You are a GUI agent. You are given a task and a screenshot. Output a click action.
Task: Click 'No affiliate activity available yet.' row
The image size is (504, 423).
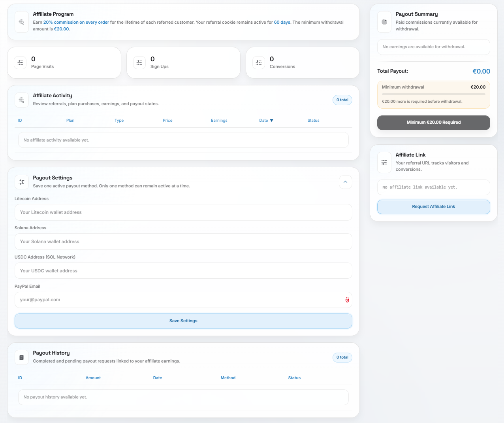pyautogui.click(x=183, y=140)
